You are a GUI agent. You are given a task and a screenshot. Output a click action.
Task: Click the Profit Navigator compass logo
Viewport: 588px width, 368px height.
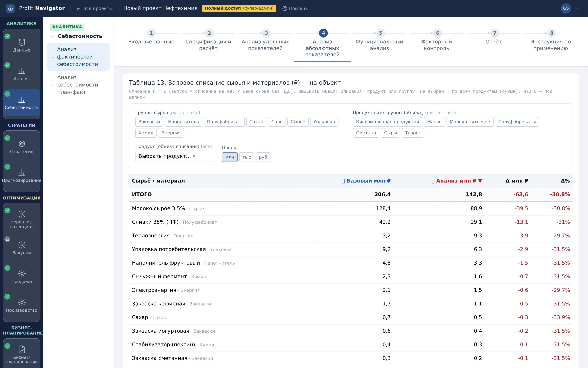pyautogui.click(x=10, y=8)
